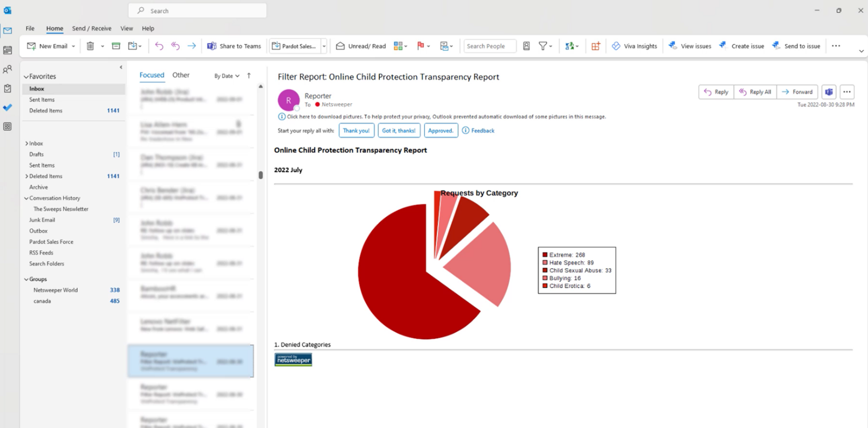Open the Mail view in sidebar

pyautogui.click(x=7, y=30)
